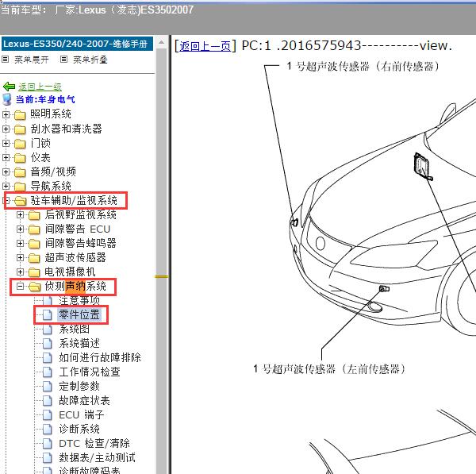
Task: Click the 菜单折叠 collapse-menu icon
Action: point(63,59)
